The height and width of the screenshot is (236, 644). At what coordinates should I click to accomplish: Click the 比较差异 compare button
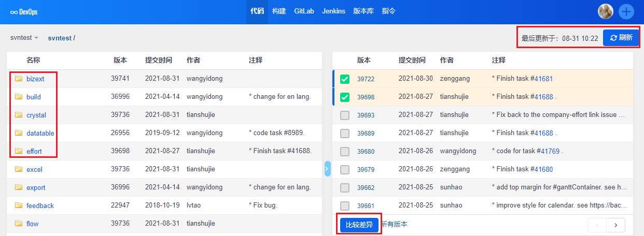359,225
